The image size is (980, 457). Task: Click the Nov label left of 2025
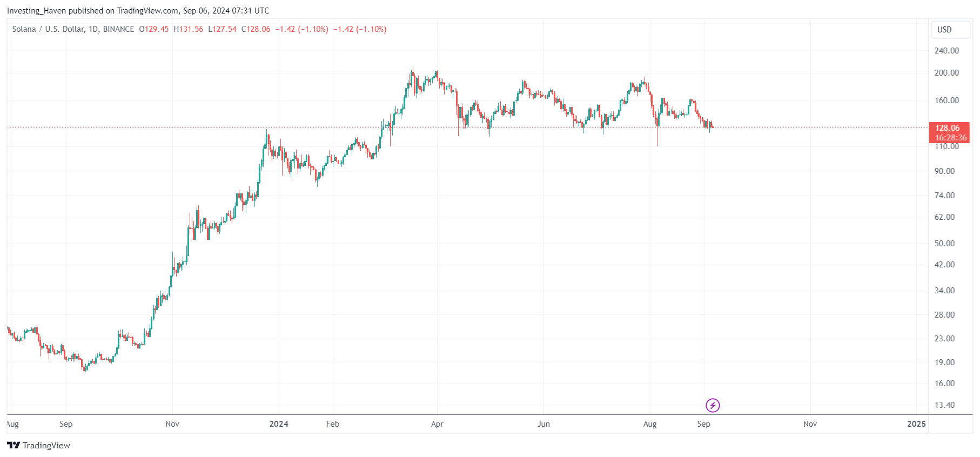coord(810,424)
